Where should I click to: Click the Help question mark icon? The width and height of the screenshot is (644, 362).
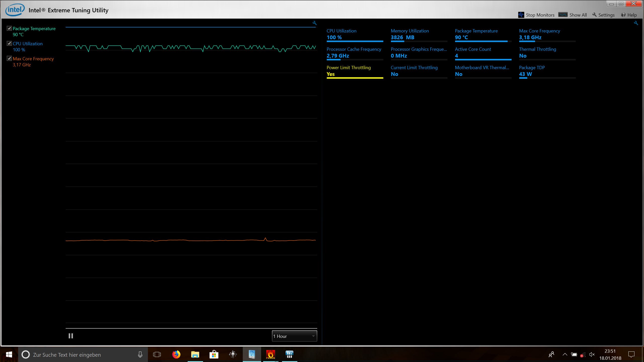coord(623,15)
